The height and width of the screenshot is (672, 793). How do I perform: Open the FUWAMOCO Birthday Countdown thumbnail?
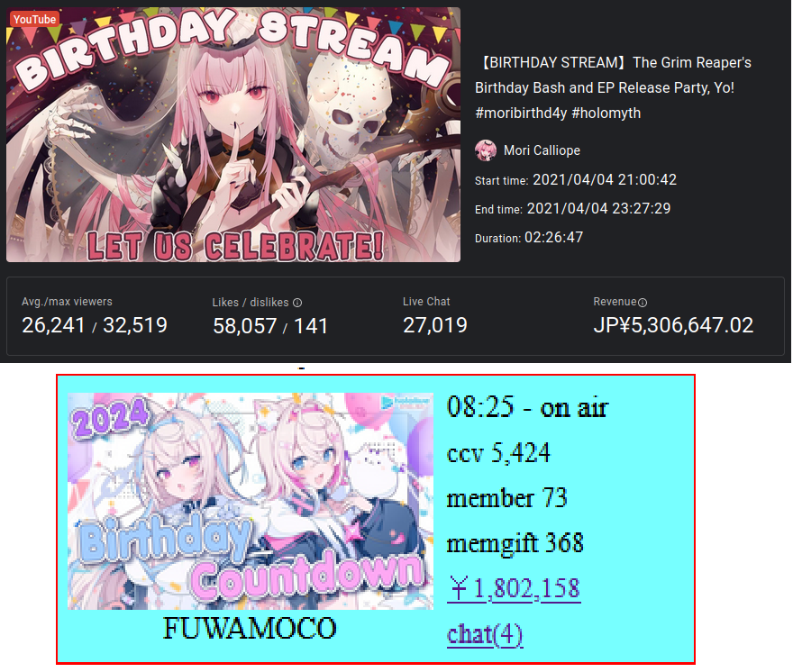(251, 501)
